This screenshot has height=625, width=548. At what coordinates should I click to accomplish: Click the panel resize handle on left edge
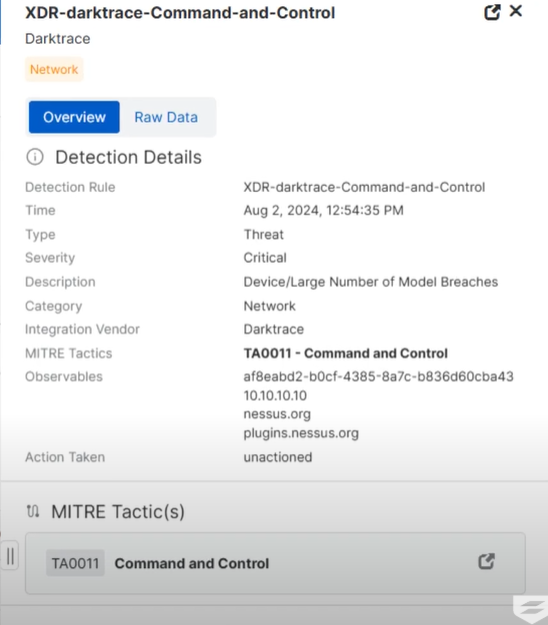(x=10, y=555)
